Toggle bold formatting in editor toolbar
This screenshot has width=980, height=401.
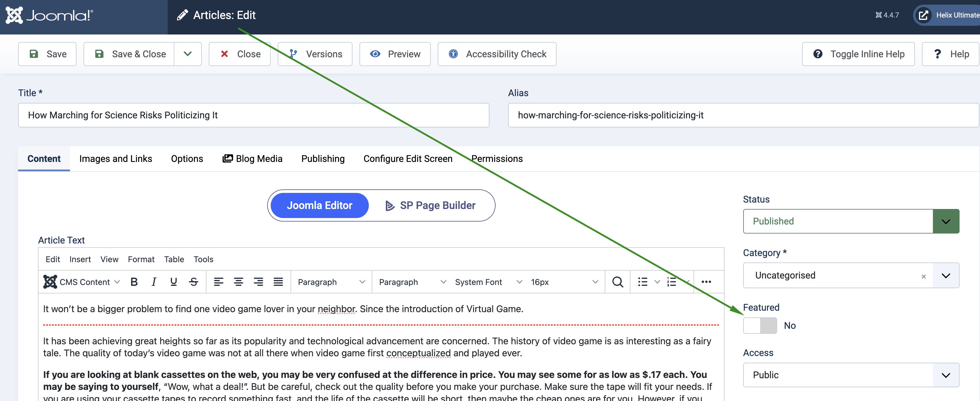pos(134,282)
